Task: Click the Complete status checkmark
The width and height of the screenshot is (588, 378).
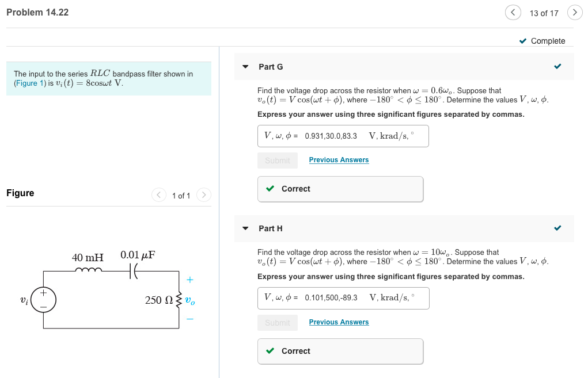Action: (522, 41)
